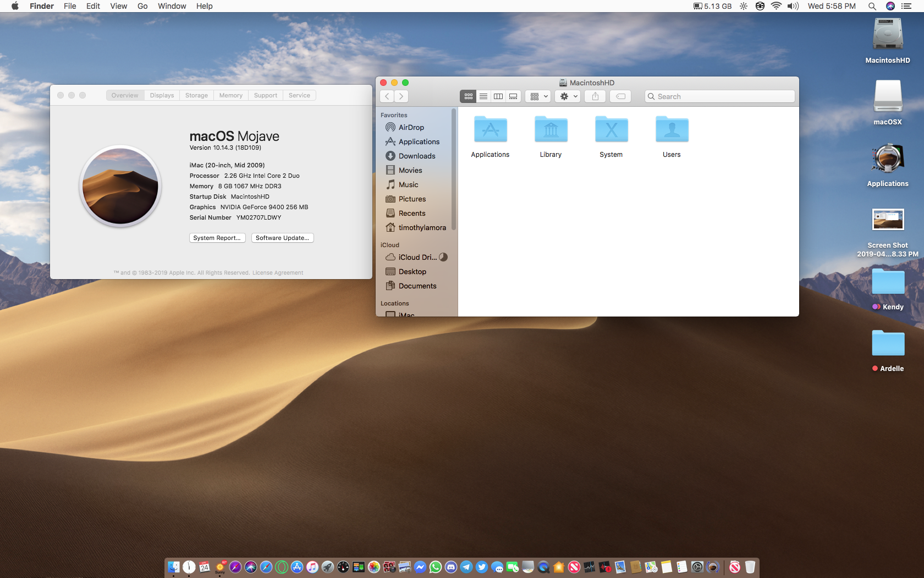
Task: Launch App Store from the Dock
Action: pyautogui.click(x=297, y=567)
